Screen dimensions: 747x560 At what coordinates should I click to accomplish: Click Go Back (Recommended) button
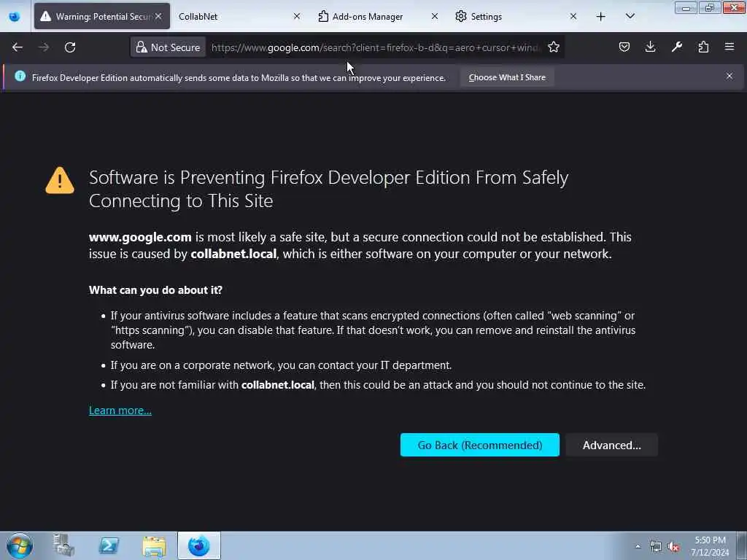[480, 445]
